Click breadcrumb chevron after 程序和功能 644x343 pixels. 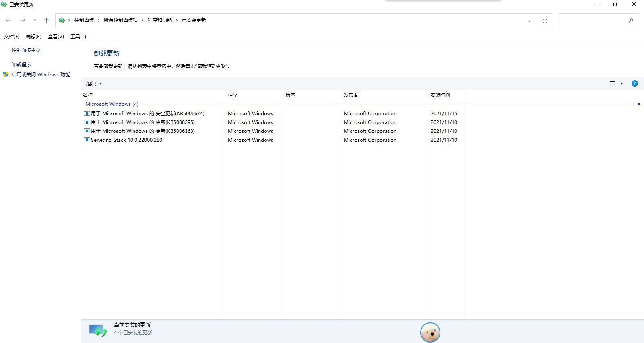click(177, 20)
